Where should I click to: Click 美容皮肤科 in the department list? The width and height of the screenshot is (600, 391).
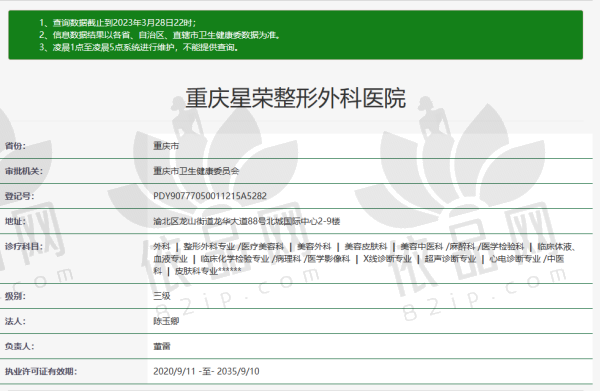(x=366, y=246)
